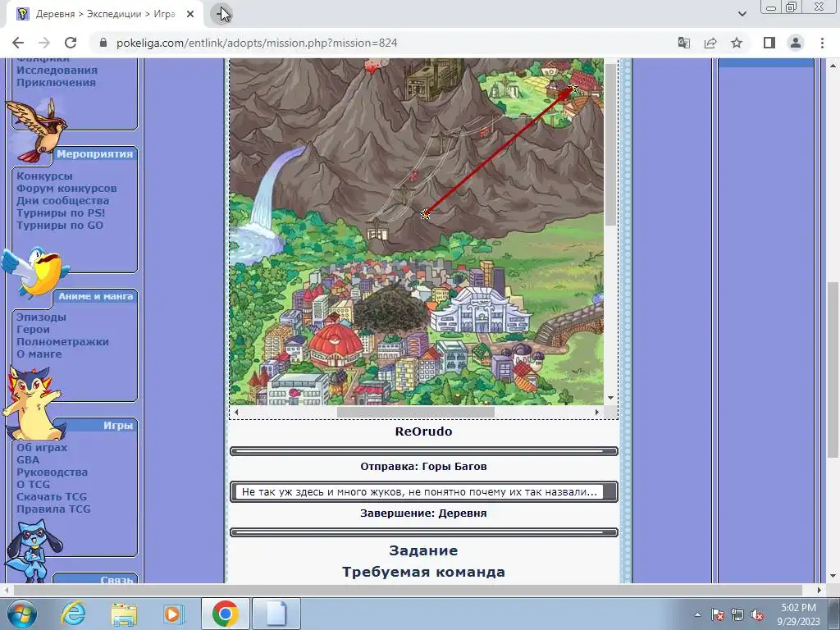Open Дни сообщества link
The image size is (840, 630).
[62, 200]
